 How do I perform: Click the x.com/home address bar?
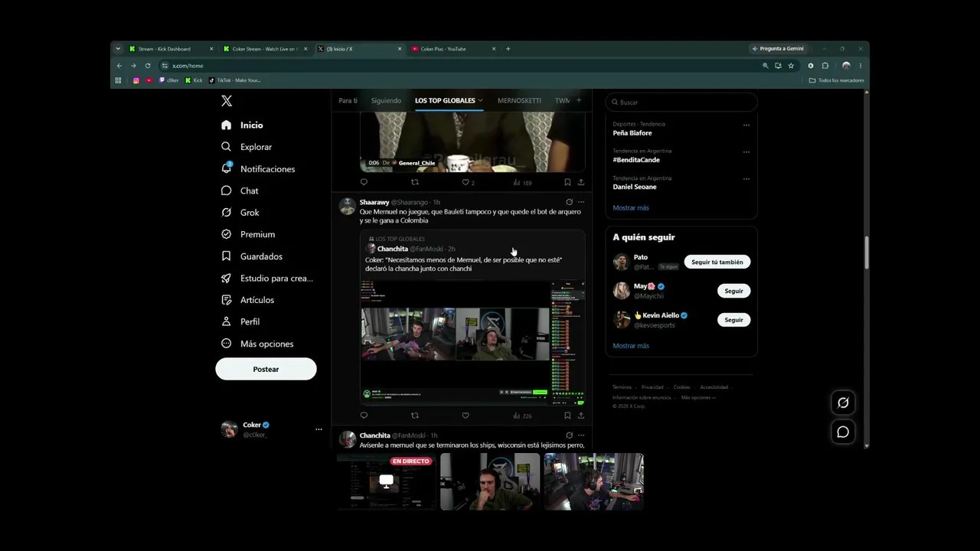pos(459,66)
